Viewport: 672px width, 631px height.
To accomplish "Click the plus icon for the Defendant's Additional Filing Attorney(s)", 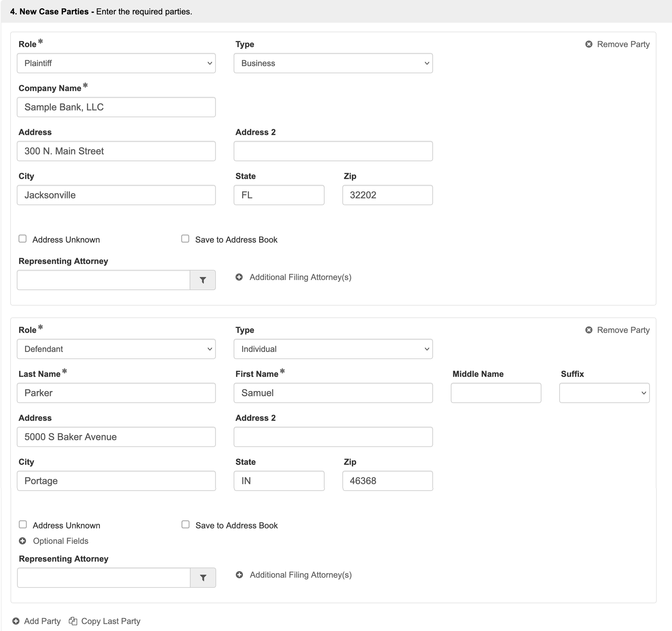I will pos(239,575).
